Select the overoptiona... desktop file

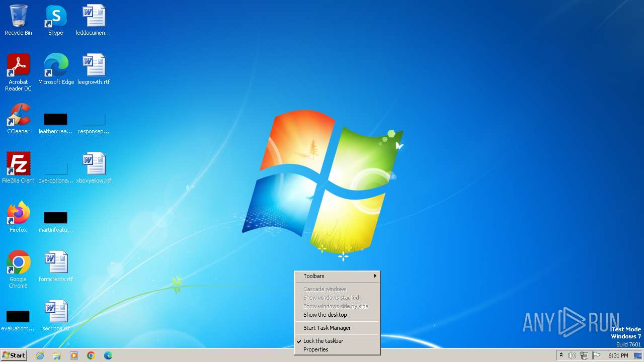click(x=56, y=173)
